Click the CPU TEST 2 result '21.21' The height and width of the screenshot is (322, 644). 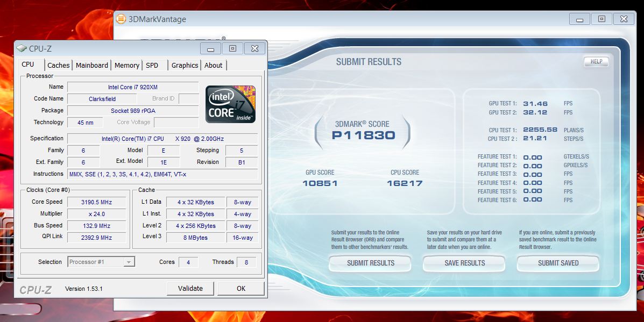point(535,138)
